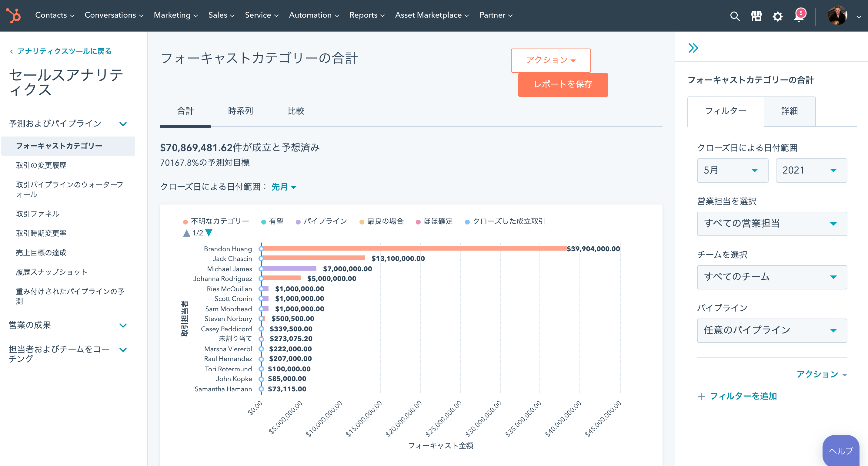Collapse the 予測およびパイプライン section
Screen dimensions: 868x466
pos(68,124)
